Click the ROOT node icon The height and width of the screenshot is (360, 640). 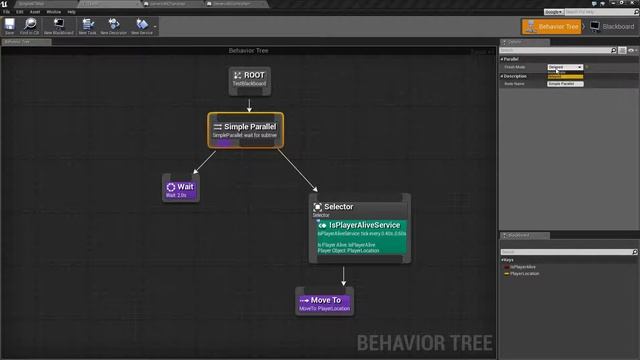(238, 75)
